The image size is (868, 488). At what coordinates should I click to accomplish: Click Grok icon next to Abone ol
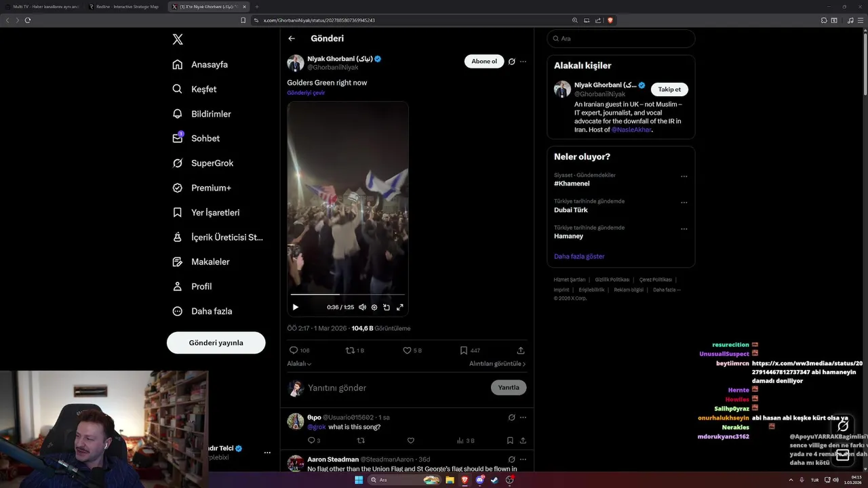click(x=512, y=61)
